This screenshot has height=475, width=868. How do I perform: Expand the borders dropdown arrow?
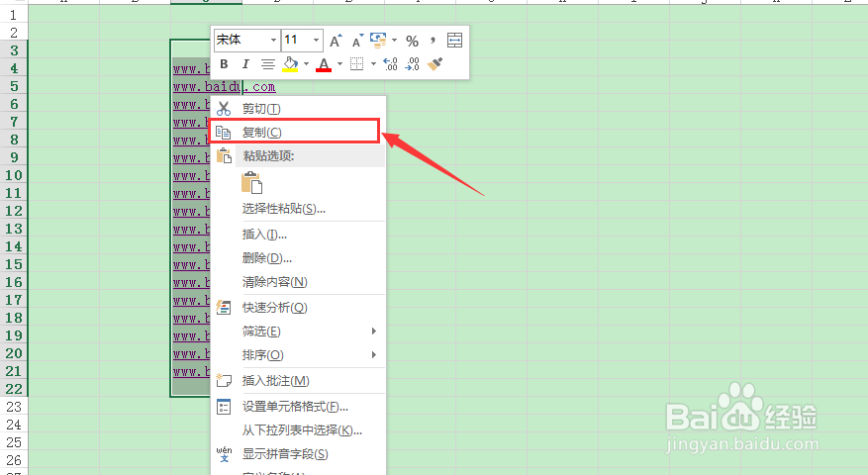[374, 64]
